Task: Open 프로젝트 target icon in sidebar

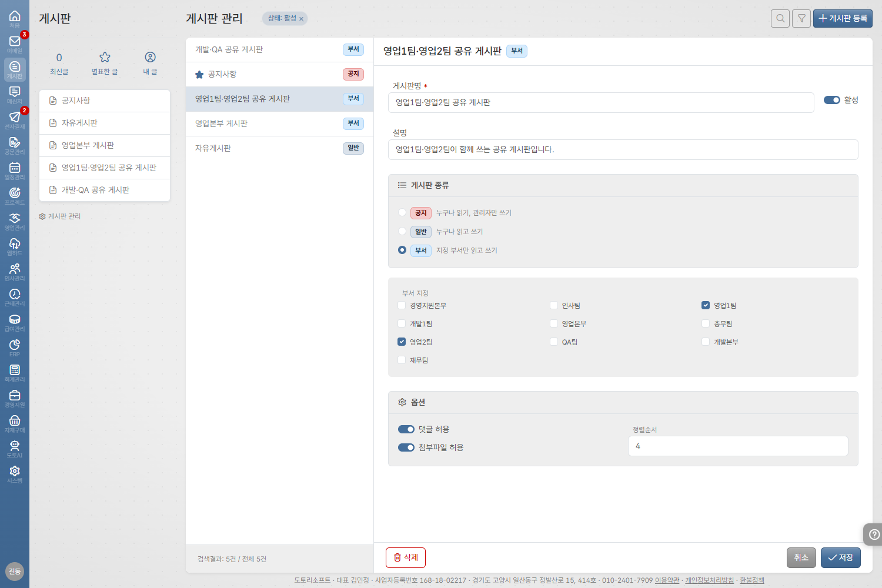Action: click(15, 196)
